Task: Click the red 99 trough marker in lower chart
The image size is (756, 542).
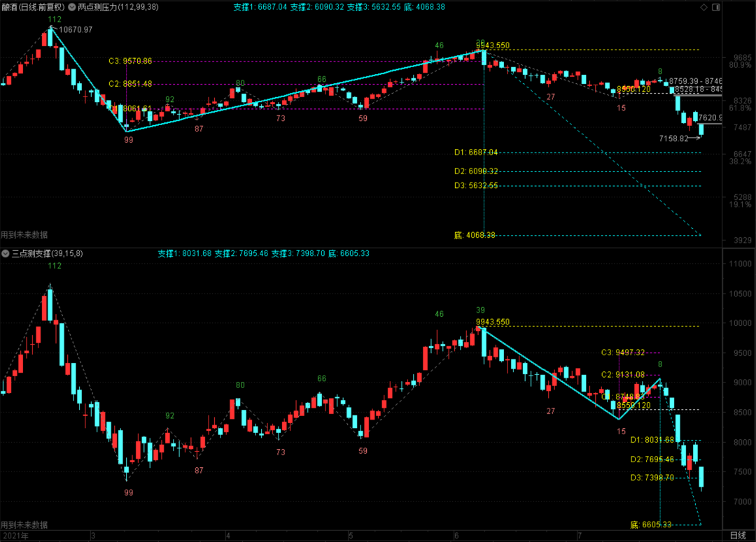Action: coord(128,492)
